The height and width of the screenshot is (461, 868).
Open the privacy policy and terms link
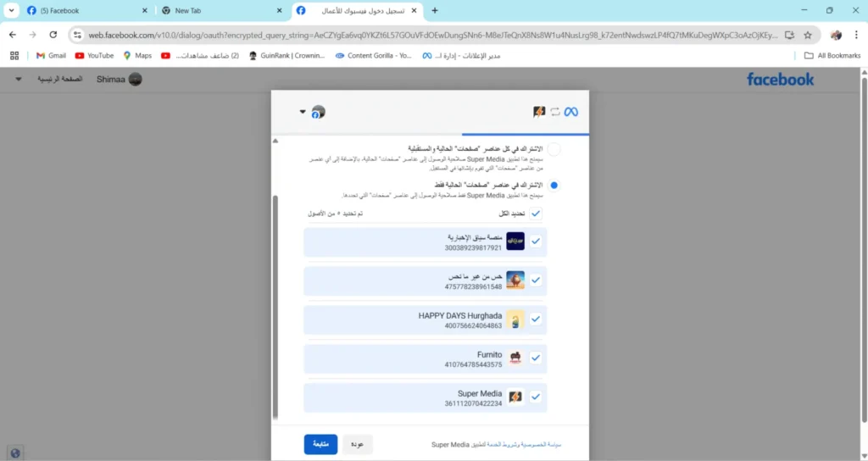[x=524, y=444]
